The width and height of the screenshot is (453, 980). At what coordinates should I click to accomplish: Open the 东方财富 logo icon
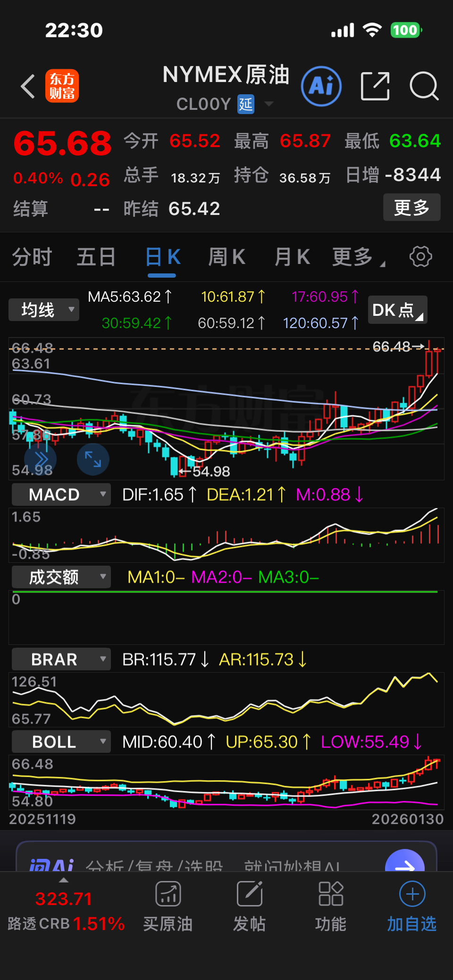[x=62, y=86]
